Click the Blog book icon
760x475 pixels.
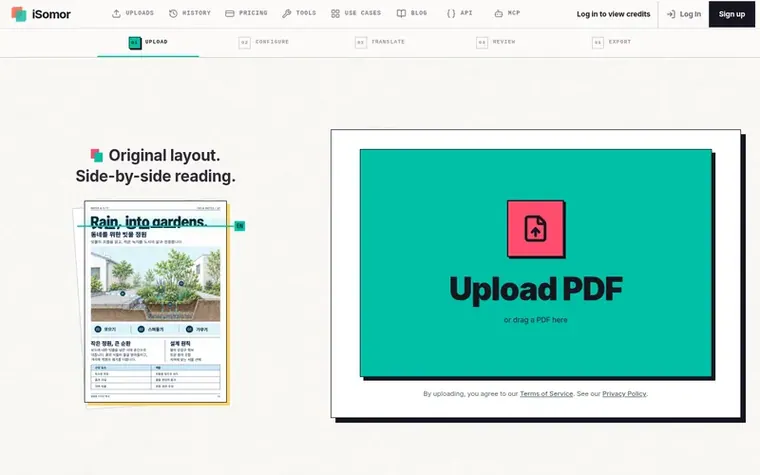coord(401,14)
